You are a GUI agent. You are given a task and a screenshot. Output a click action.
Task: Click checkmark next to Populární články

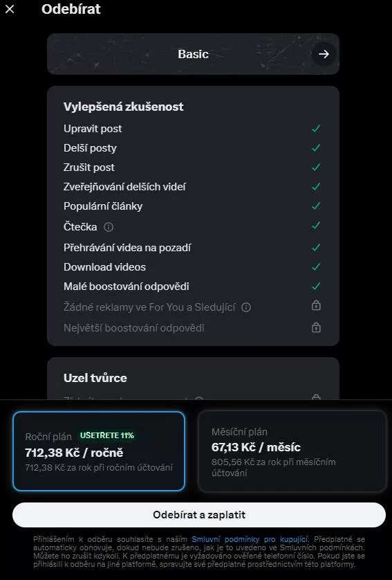(x=316, y=206)
